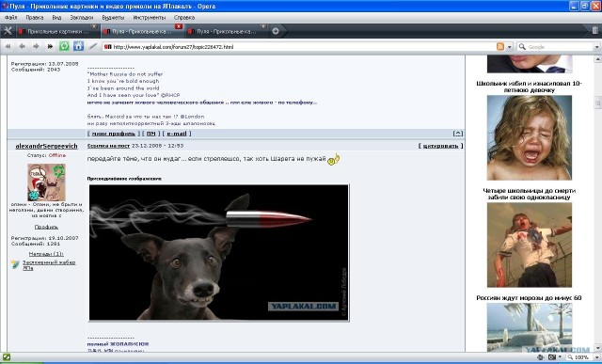Click the thumbs-up smiley in the post

point(334,159)
